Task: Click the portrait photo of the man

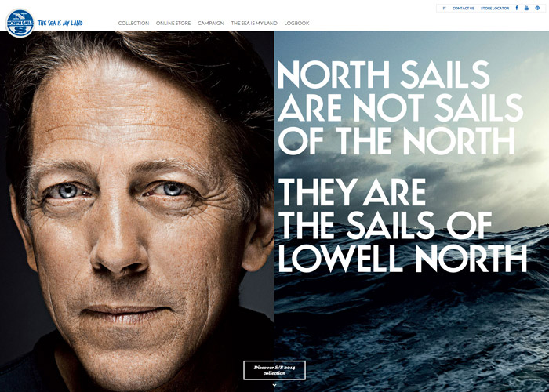Action: tap(137, 212)
